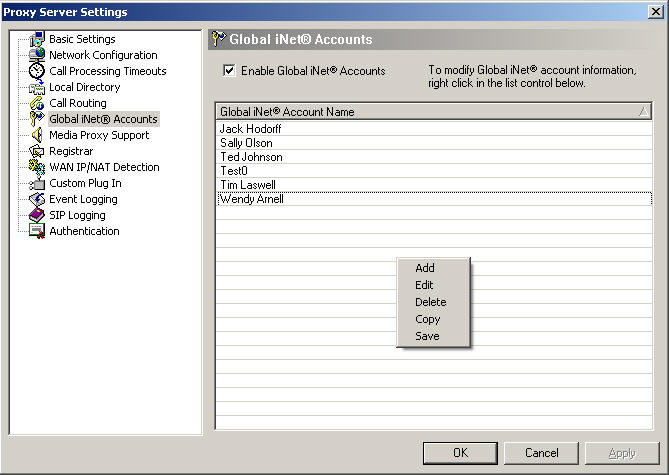
Task: Sort by Global iNet Account Name column header
Action: [x=434, y=112]
